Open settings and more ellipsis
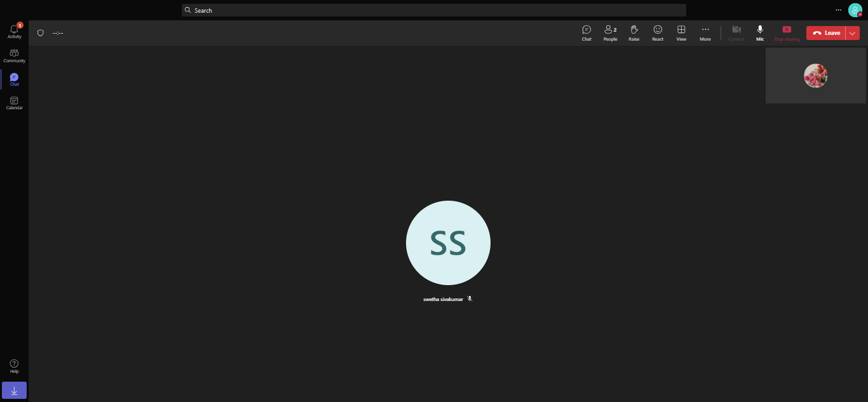 pos(838,10)
